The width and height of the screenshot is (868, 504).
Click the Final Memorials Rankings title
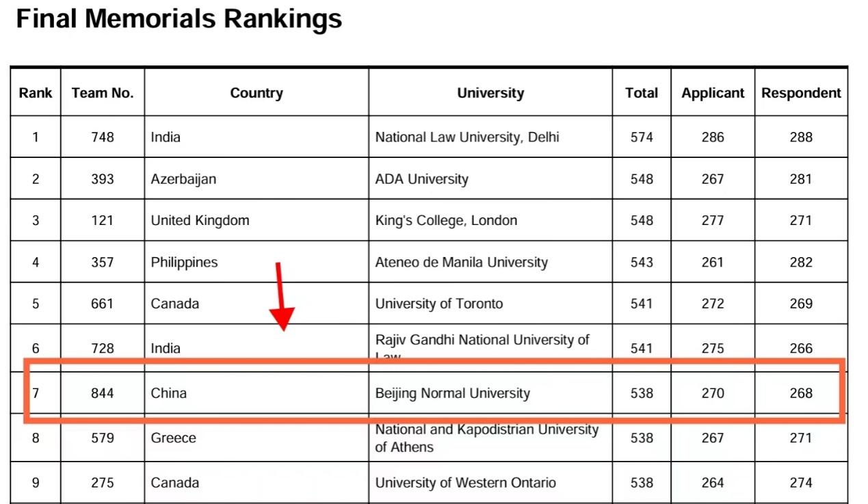pos(179,19)
